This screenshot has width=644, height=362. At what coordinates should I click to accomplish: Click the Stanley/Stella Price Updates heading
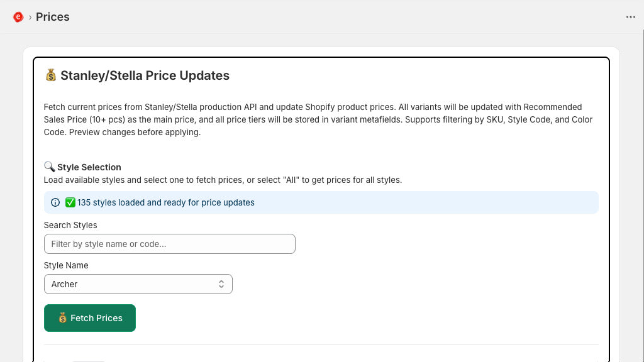pyautogui.click(x=145, y=75)
